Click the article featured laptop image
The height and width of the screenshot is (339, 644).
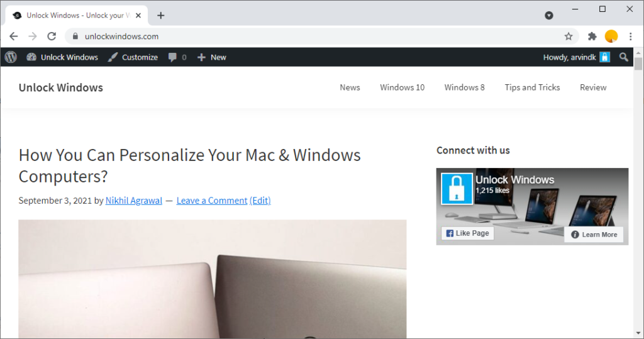pyautogui.click(x=213, y=279)
